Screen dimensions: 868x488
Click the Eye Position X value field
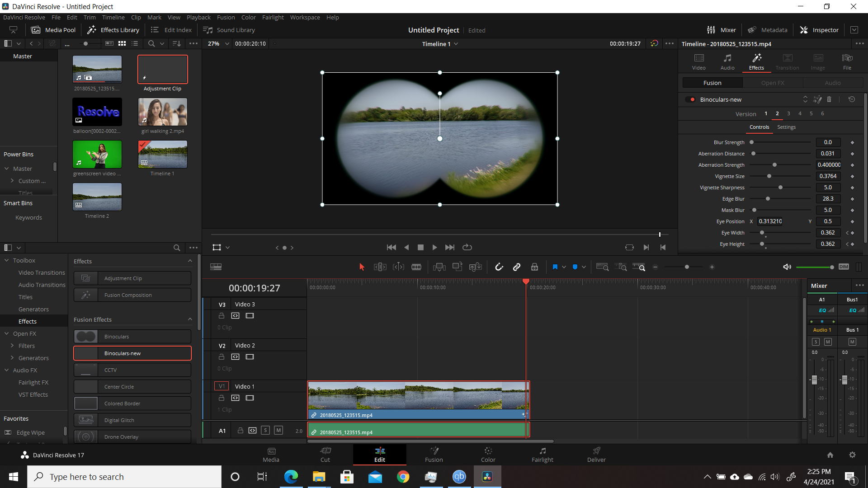[770, 221]
